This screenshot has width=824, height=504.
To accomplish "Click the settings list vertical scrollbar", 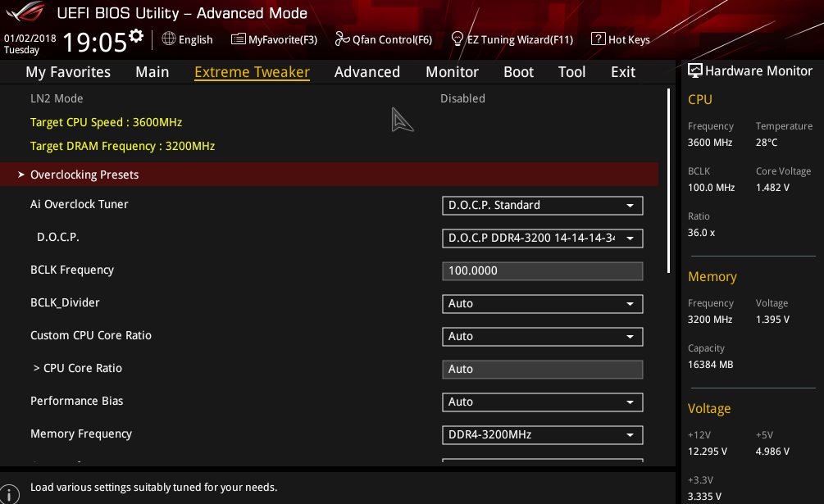I will (668, 180).
